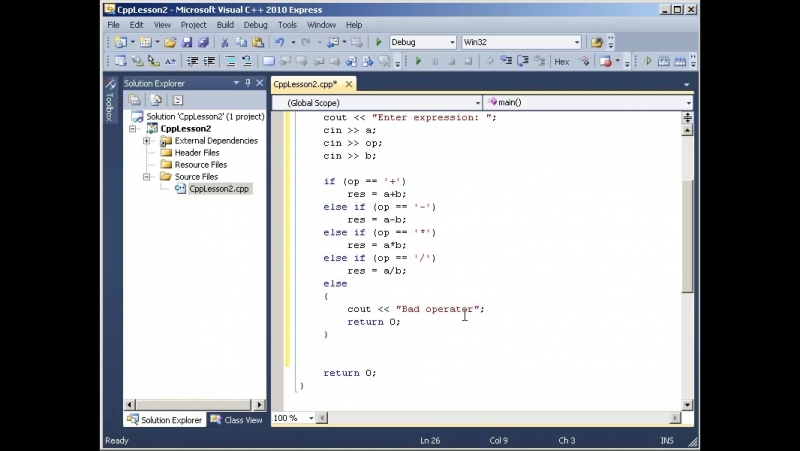Display quick info icon in text editor toolbar
800x451 pixels.
[x=154, y=61]
